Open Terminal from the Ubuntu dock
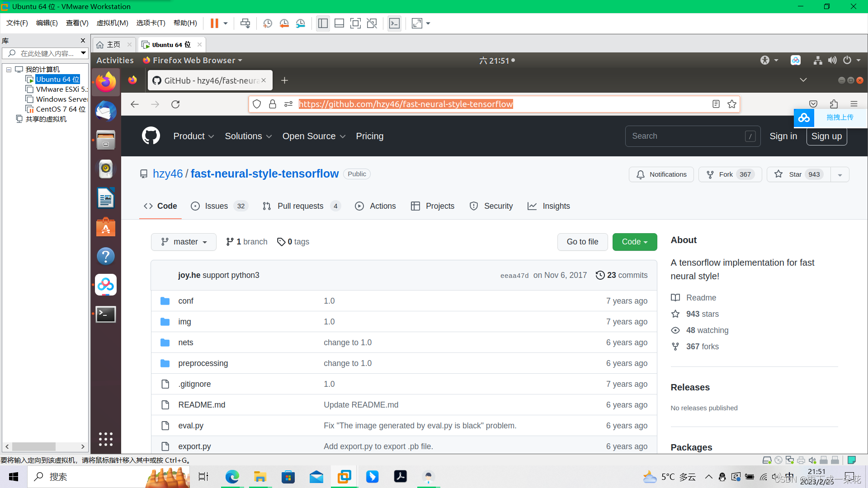868x488 pixels. click(106, 314)
